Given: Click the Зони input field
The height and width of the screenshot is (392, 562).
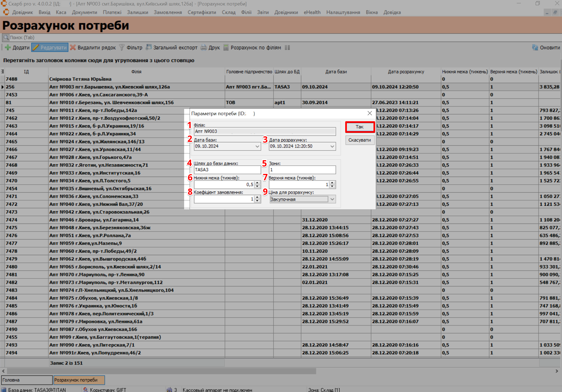Looking at the screenshot, I should click(302, 170).
